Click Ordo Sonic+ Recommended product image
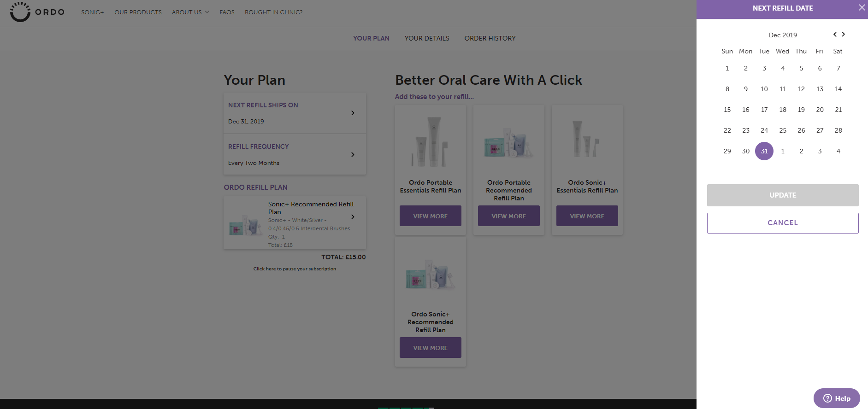The height and width of the screenshot is (409, 868). pyautogui.click(x=431, y=274)
